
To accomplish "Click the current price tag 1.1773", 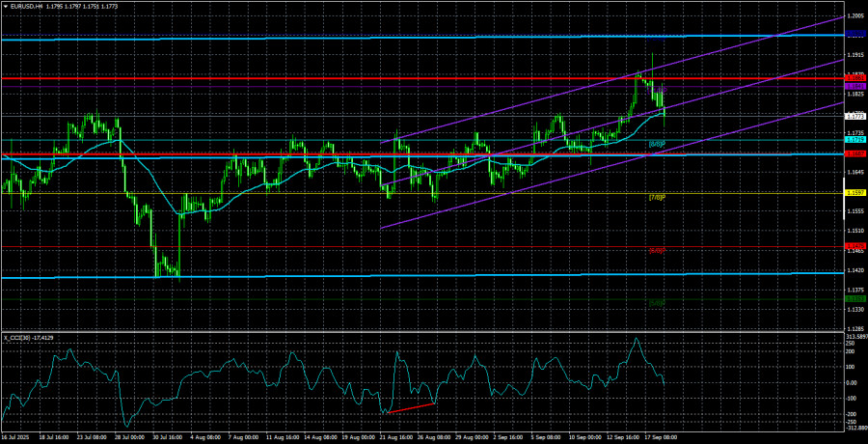I will click(x=854, y=116).
